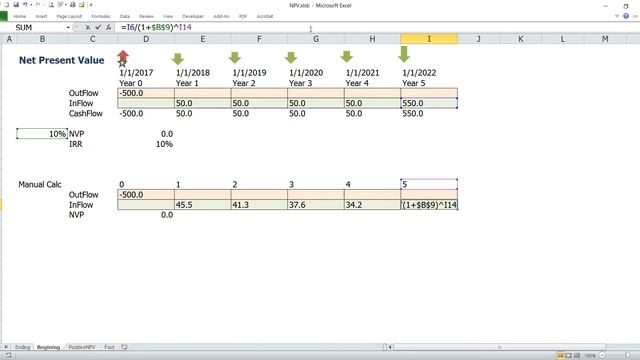Click the green down arrow above Year 5

(404, 54)
